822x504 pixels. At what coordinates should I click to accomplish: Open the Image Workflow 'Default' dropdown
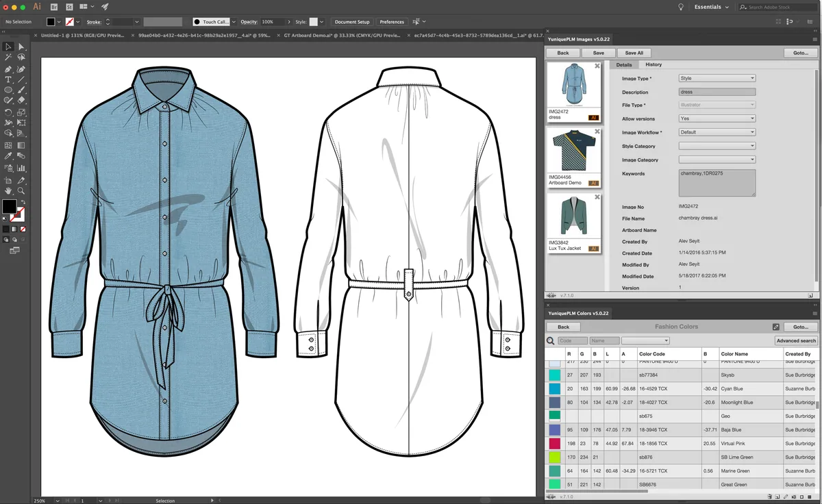717,132
